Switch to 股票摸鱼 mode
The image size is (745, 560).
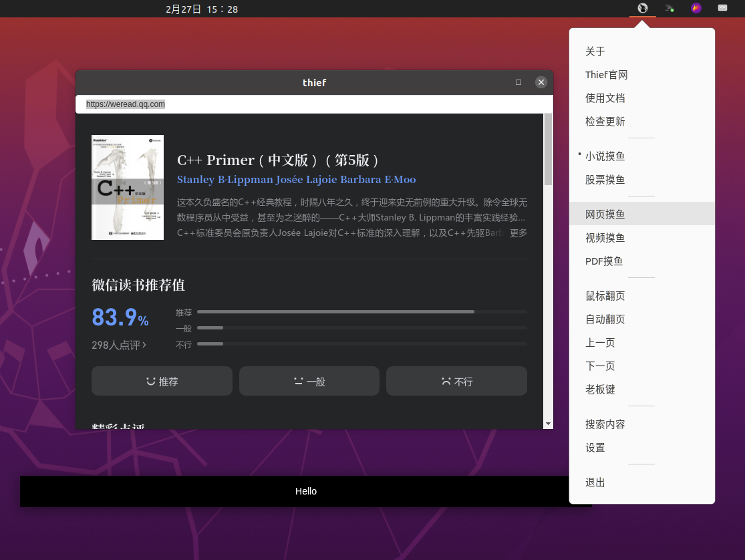click(x=605, y=180)
